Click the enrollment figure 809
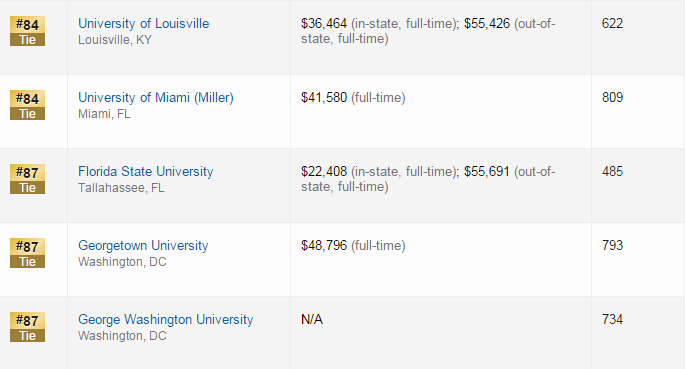Viewport: 685px width, 369px height. click(x=612, y=97)
